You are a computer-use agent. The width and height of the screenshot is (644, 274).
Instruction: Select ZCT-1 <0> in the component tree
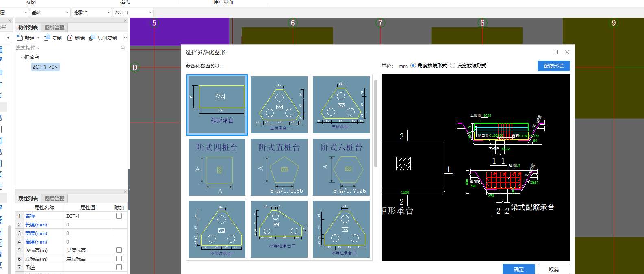click(45, 67)
